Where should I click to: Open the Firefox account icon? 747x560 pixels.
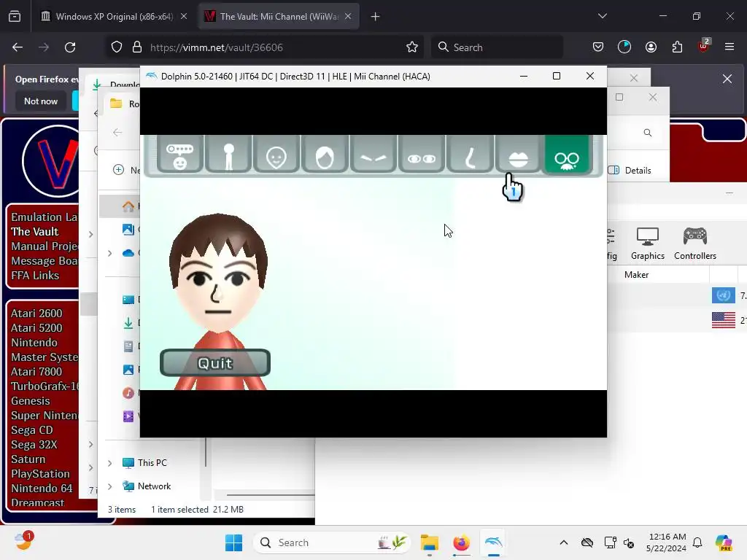(651, 47)
